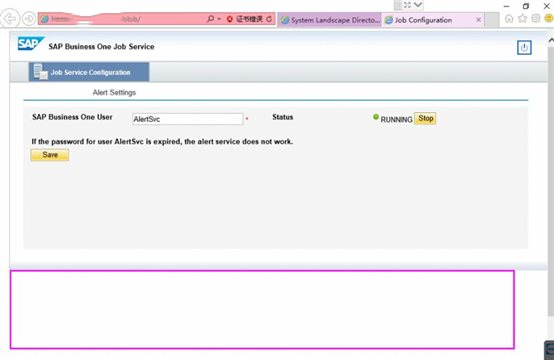Restore the browser window size
The image size is (554, 360).
[526, 6]
